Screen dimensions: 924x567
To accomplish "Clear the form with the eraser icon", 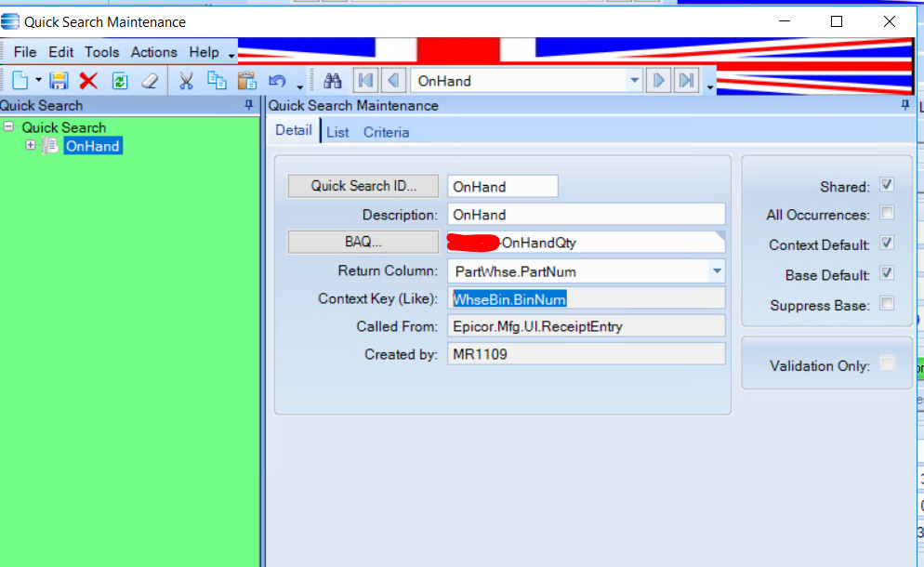I will tap(151, 81).
